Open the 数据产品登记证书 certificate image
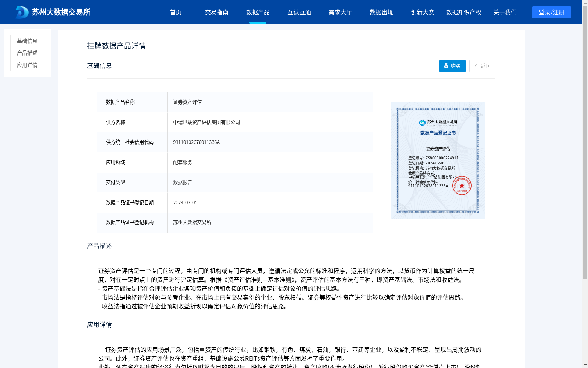Image resolution: width=588 pixels, height=368 pixels. pos(438,160)
